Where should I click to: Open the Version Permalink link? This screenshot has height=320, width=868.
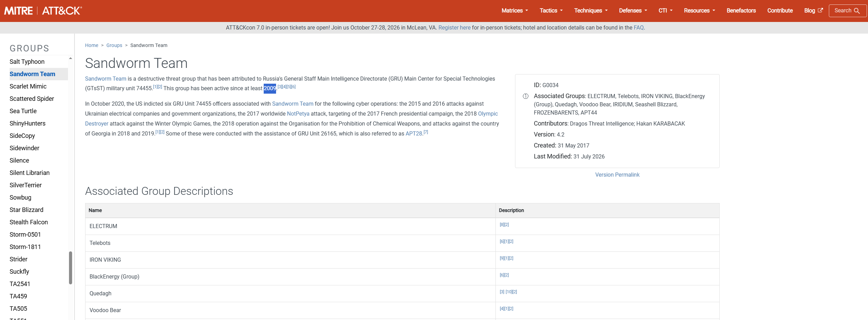tap(617, 175)
